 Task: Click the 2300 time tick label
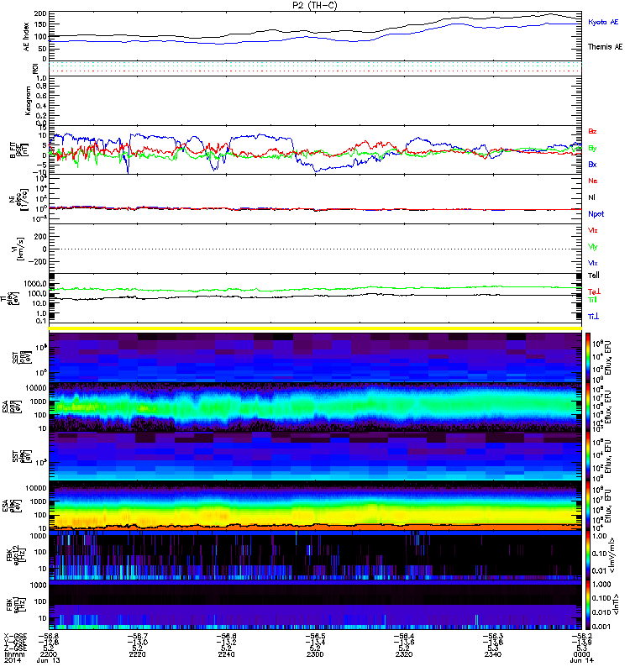point(315,654)
